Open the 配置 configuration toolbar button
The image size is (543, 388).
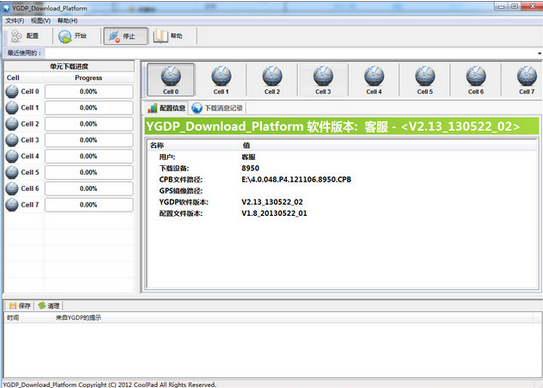[x=25, y=36]
